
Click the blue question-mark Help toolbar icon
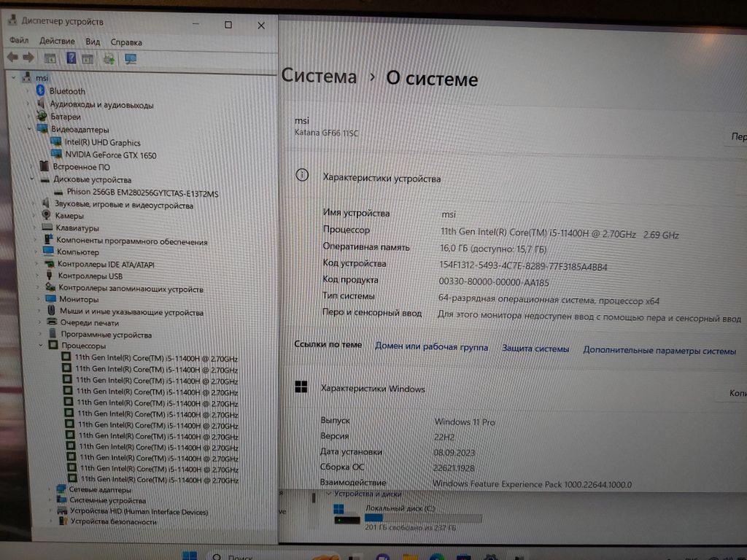(71, 58)
